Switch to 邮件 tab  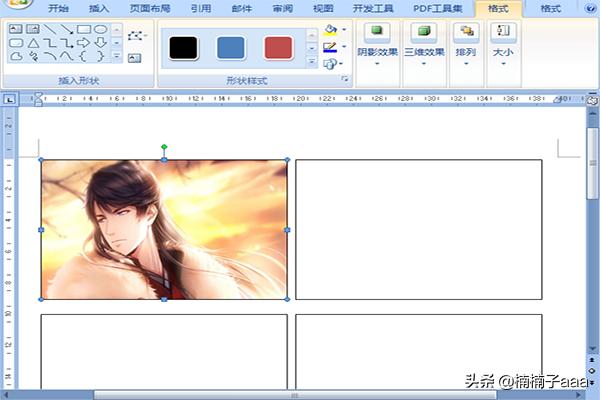242,8
